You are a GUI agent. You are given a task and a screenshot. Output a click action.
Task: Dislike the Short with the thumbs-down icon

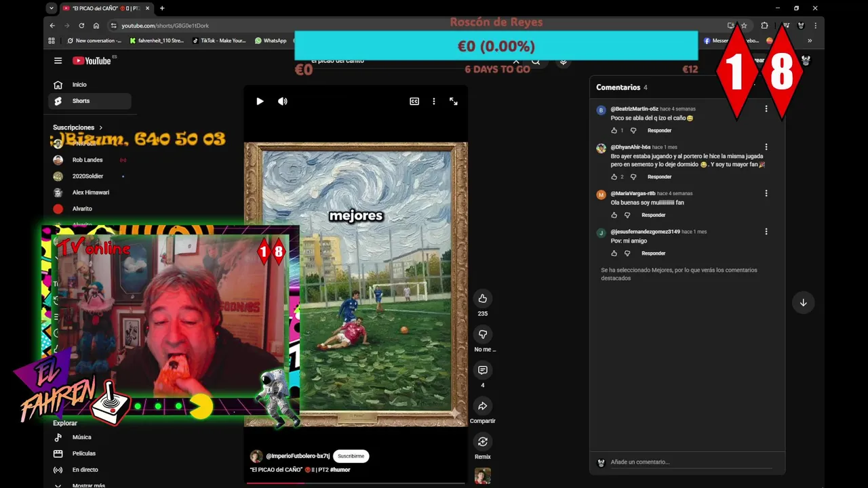pos(483,334)
